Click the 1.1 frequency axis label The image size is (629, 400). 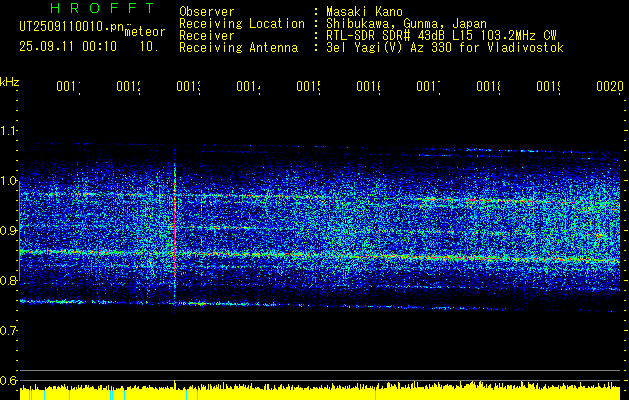9,131
